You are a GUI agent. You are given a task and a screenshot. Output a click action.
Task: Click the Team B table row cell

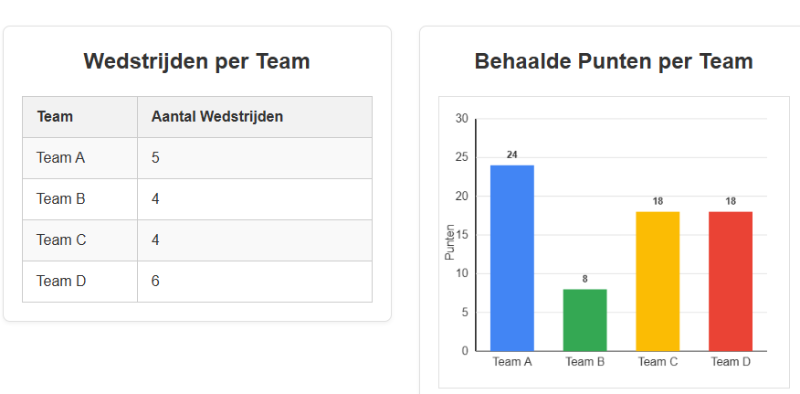[x=80, y=199]
